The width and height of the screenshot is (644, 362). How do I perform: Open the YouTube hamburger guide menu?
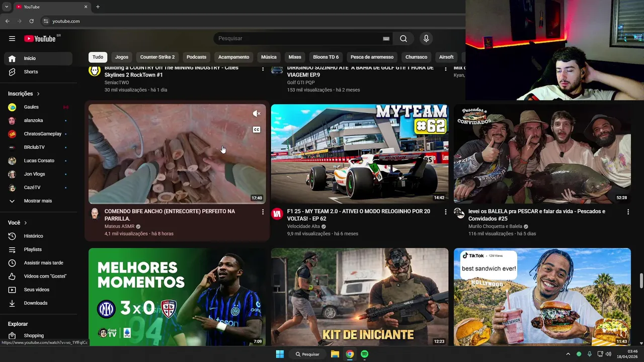click(x=12, y=39)
